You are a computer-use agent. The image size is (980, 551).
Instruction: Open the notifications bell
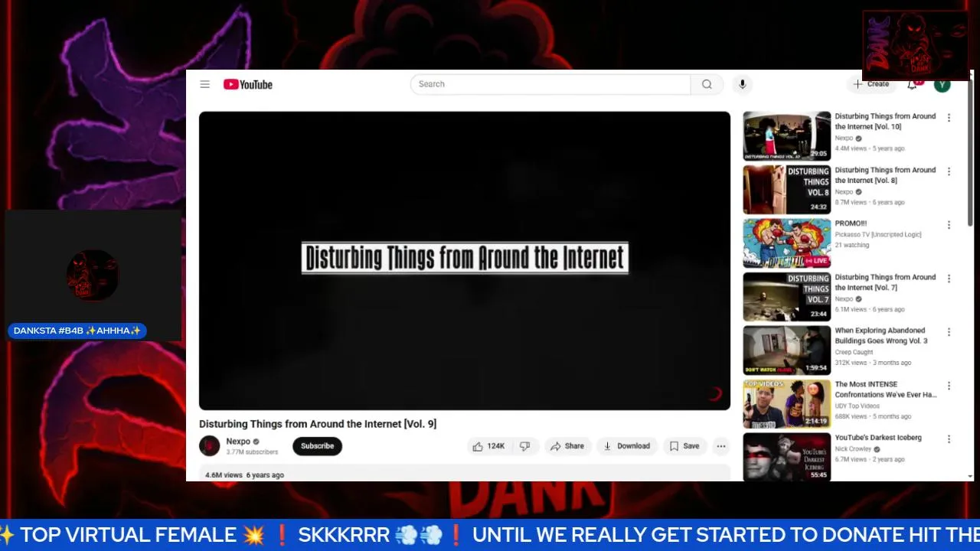[912, 84]
